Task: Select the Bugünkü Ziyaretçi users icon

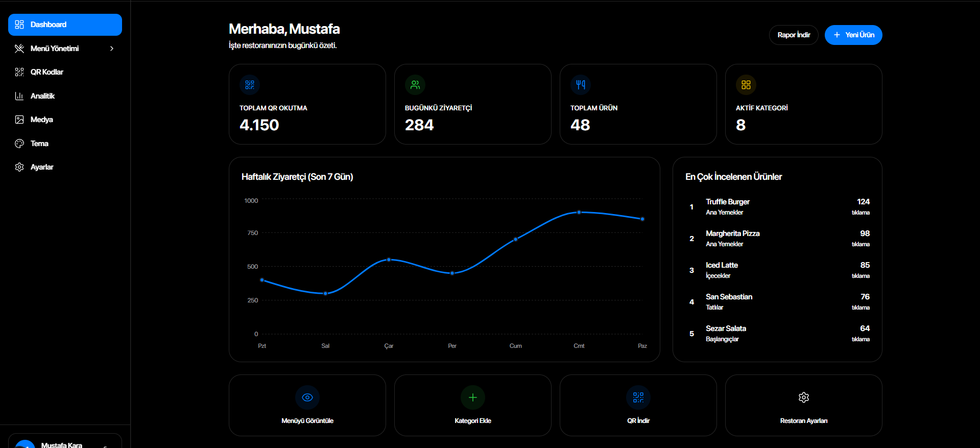Action: click(415, 85)
